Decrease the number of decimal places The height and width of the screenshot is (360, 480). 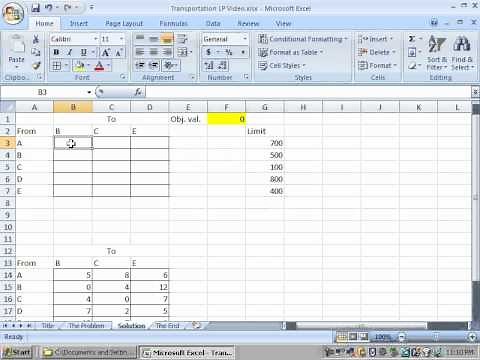(222, 66)
